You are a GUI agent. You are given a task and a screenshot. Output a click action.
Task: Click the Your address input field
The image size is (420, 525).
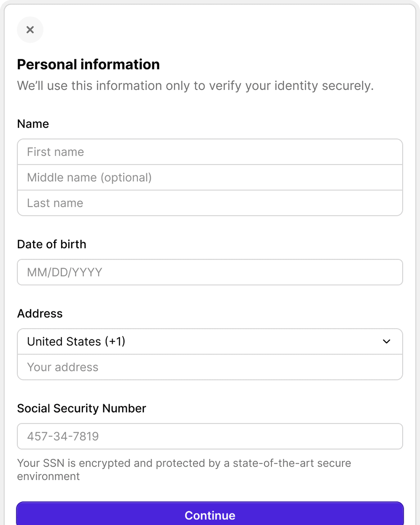click(x=210, y=367)
